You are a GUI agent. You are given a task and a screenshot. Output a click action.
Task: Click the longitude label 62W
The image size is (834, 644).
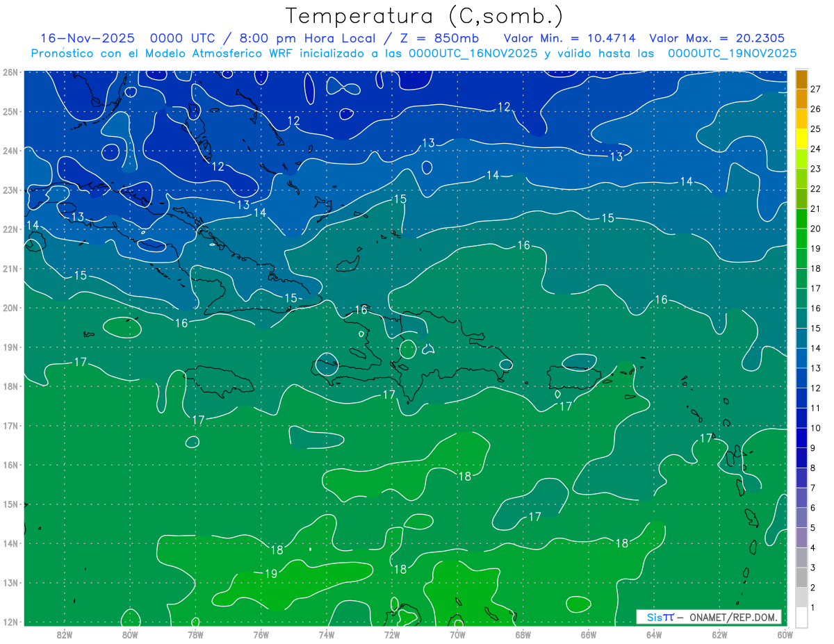(719, 634)
